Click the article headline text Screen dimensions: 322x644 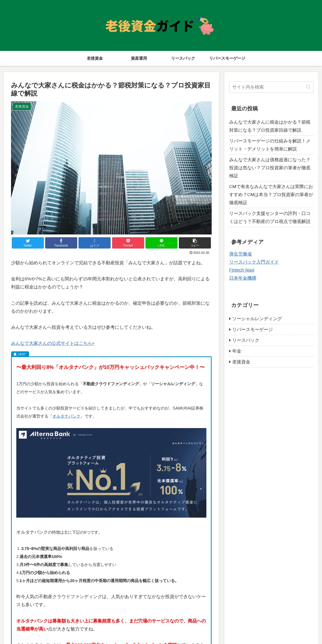click(x=111, y=89)
